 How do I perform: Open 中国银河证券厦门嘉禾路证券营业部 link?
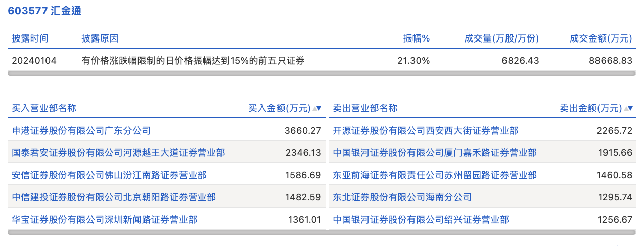pyautogui.click(x=435, y=153)
